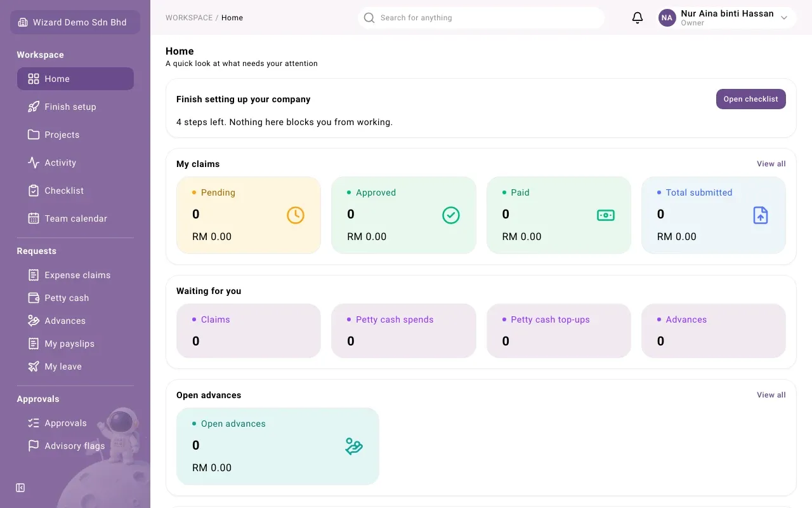Go to Team calendar in sidebar
812x508 pixels.
(75, 218)
